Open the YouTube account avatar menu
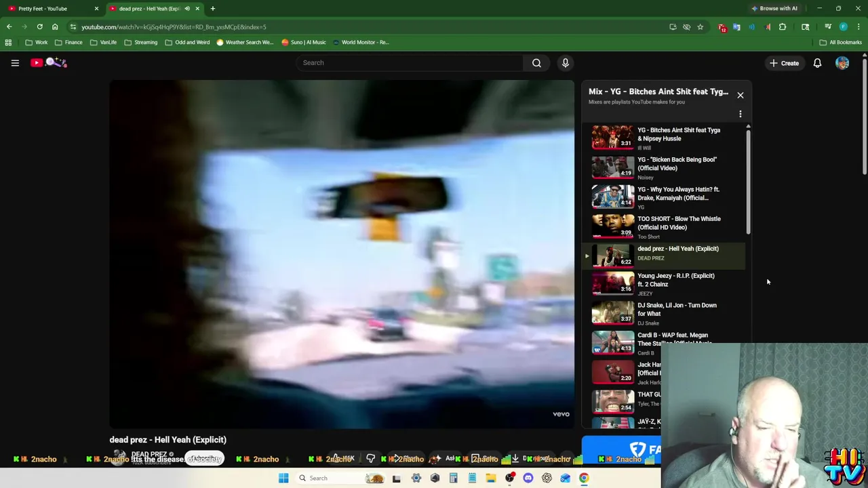Image resolution: width=868 pixels, height=488 pixels. pos(842,63)
